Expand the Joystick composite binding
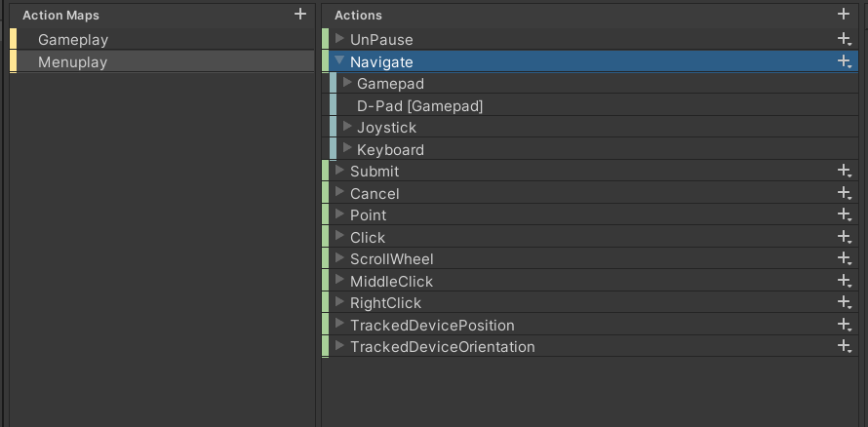This screenshot has height=427, width=868. tap(347, 127)
